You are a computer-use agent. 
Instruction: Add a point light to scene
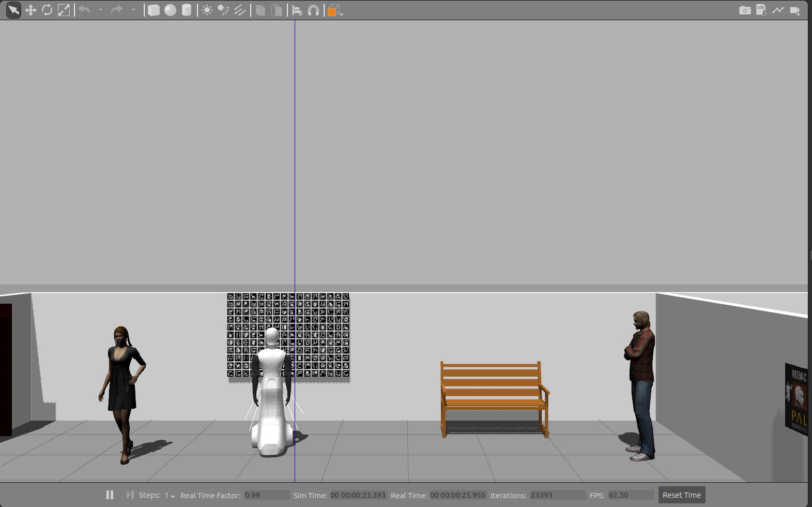point(207,10)
